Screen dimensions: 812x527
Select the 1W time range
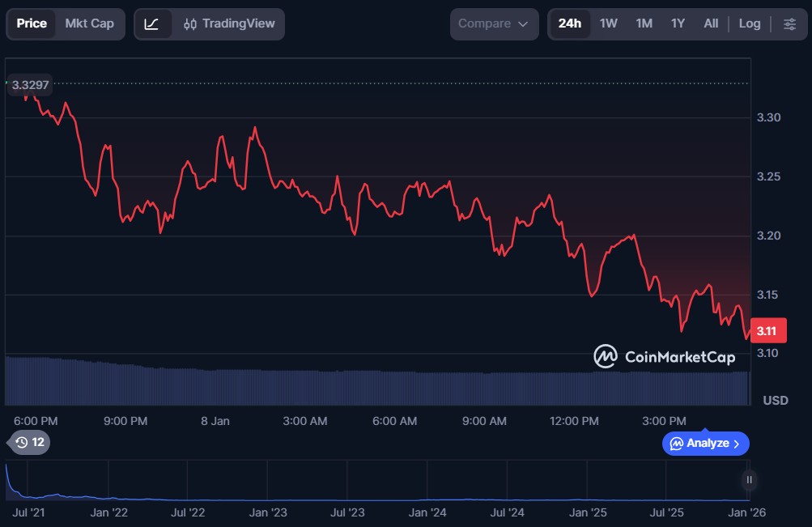coord(608,23)
